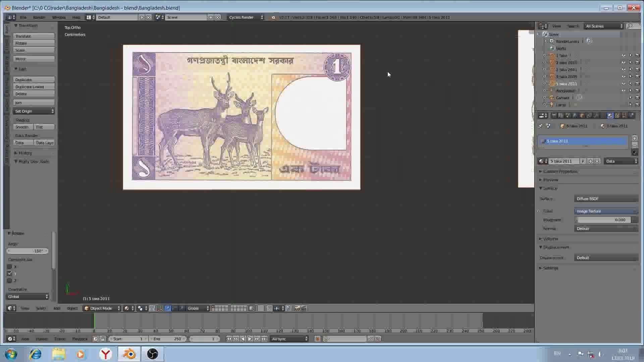Open Global transform orientation dropdown in header
This screenshot has width=644, height=362.
[x=198, y=308]
